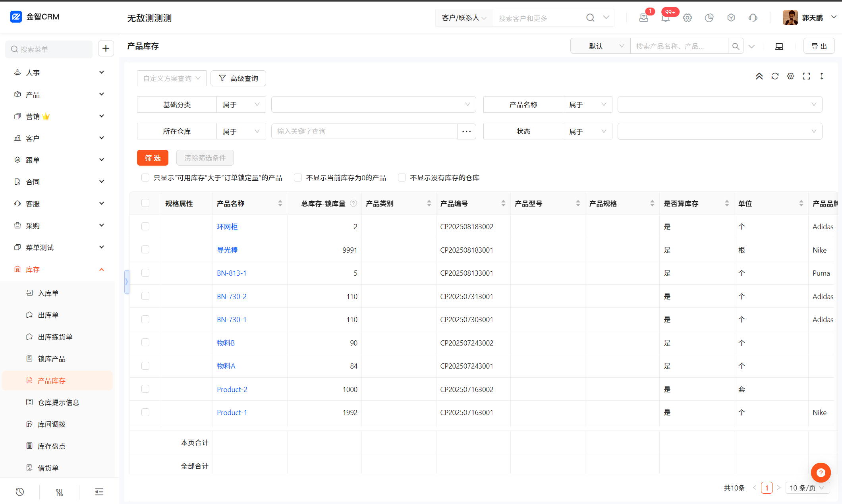Viewport: 842px width, 504px height.
Task: Expand the 自定义方案查询 dropdown
Action: point(172,78)
